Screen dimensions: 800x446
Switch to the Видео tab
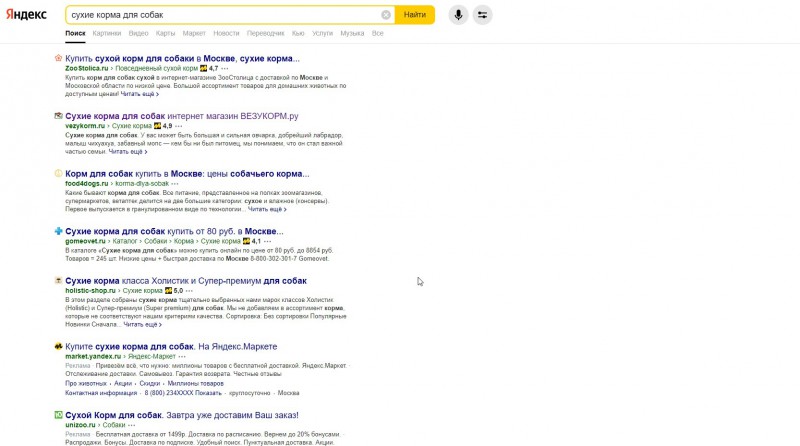(x=138, y=33)
